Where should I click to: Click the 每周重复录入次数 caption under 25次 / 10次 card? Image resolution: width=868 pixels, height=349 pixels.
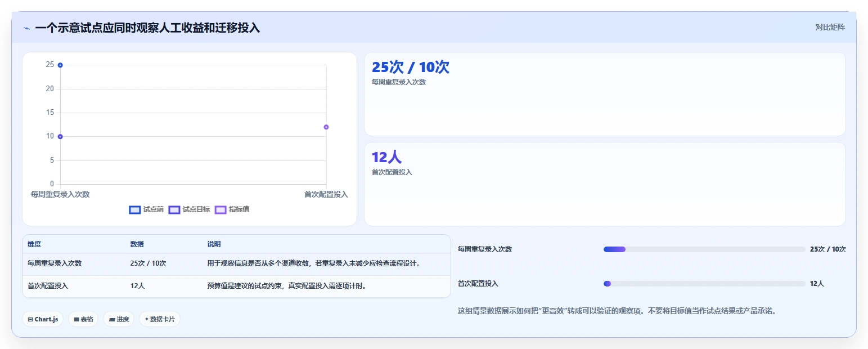[399, 82]
